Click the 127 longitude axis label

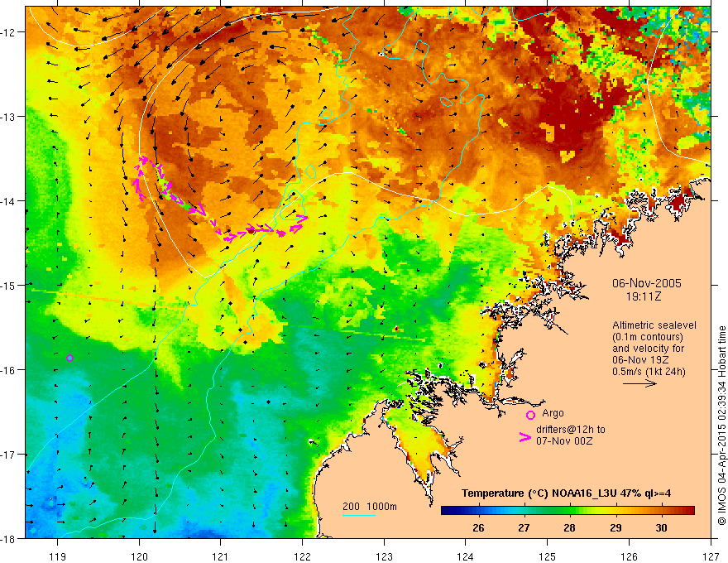pyautogui.click(x=711, y=556)
